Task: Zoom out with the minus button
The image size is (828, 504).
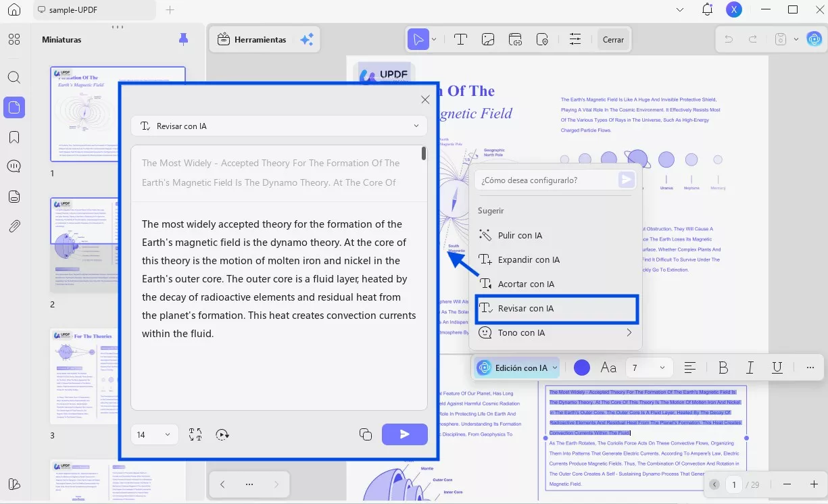Action: 787,484
